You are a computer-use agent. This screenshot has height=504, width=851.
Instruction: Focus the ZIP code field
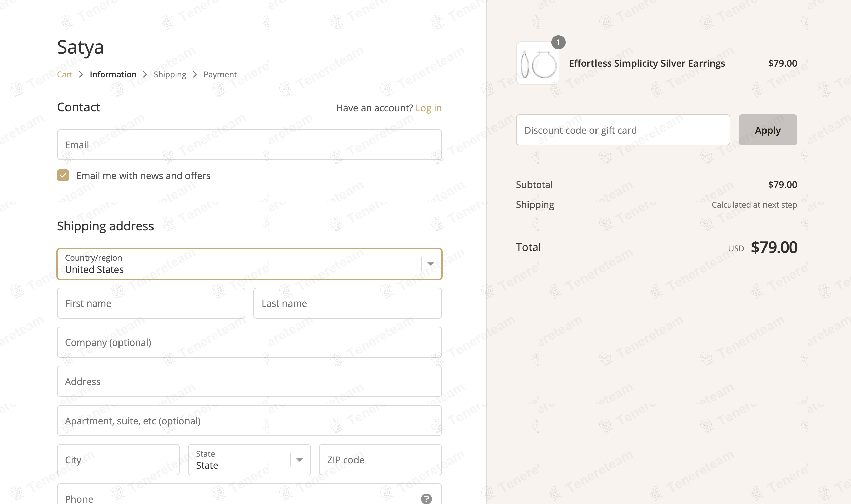click(x=380, y=460)
